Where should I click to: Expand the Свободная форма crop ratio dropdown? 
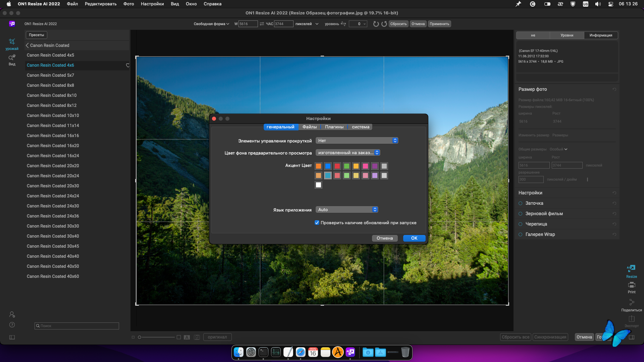pos(211,24)
